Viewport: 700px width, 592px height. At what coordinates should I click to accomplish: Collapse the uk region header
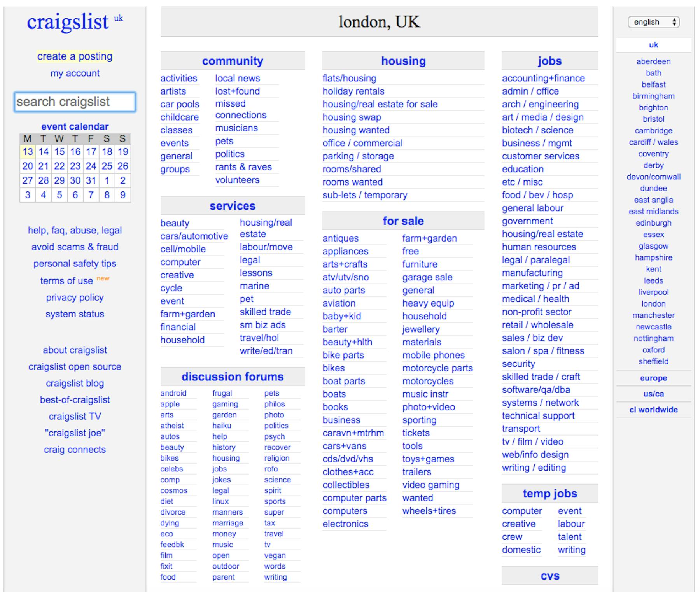[653, 45]
